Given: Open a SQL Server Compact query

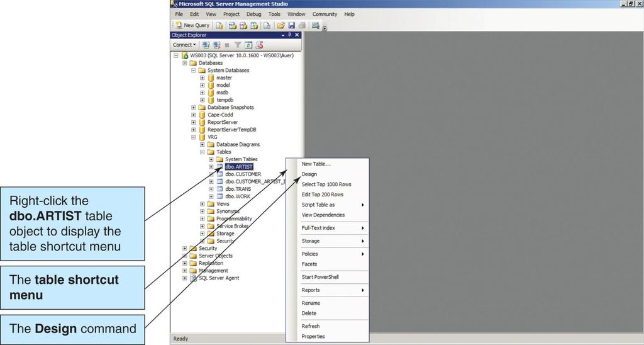Looking at the screenshot, I should 267,25.
